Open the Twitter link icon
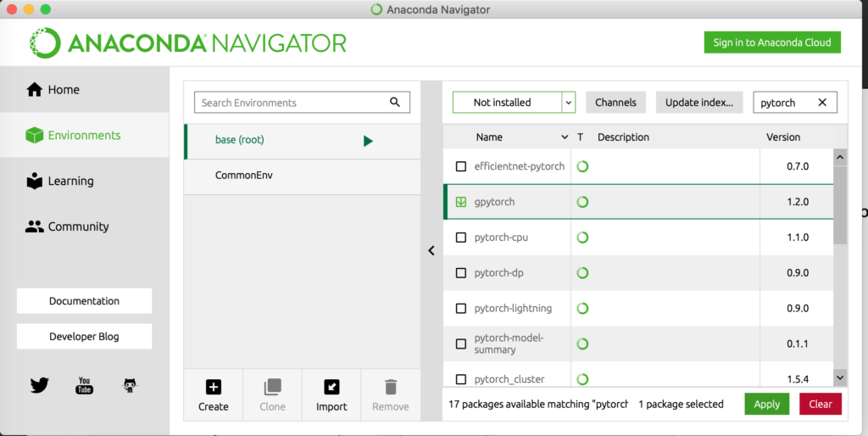868x436 pixels. pyautogui.click(x=39, y=384)
